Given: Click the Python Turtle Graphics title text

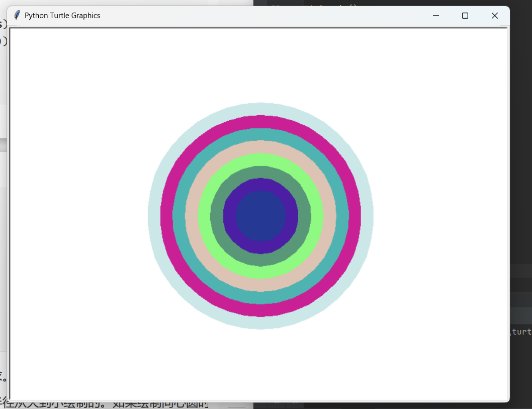Looking at the screenshot, I should [62, 16].
